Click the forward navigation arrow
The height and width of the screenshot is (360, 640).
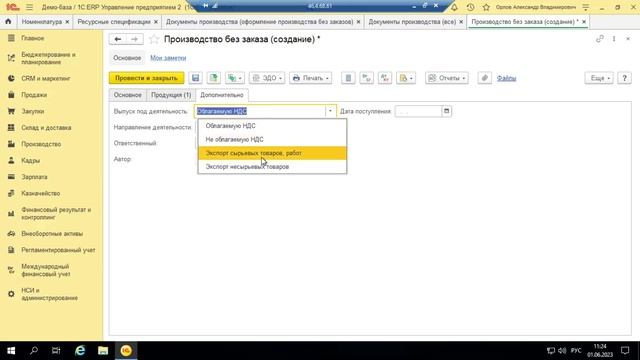(134, 39)
